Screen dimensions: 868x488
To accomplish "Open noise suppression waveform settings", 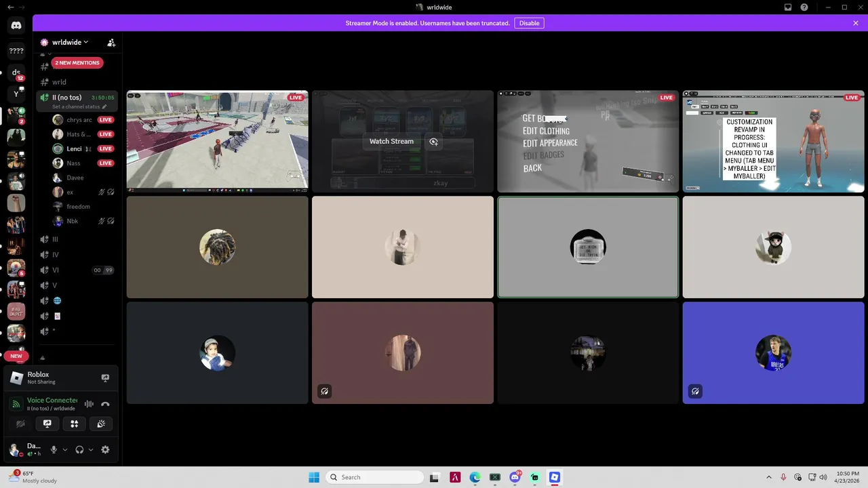I will (89, 404).
